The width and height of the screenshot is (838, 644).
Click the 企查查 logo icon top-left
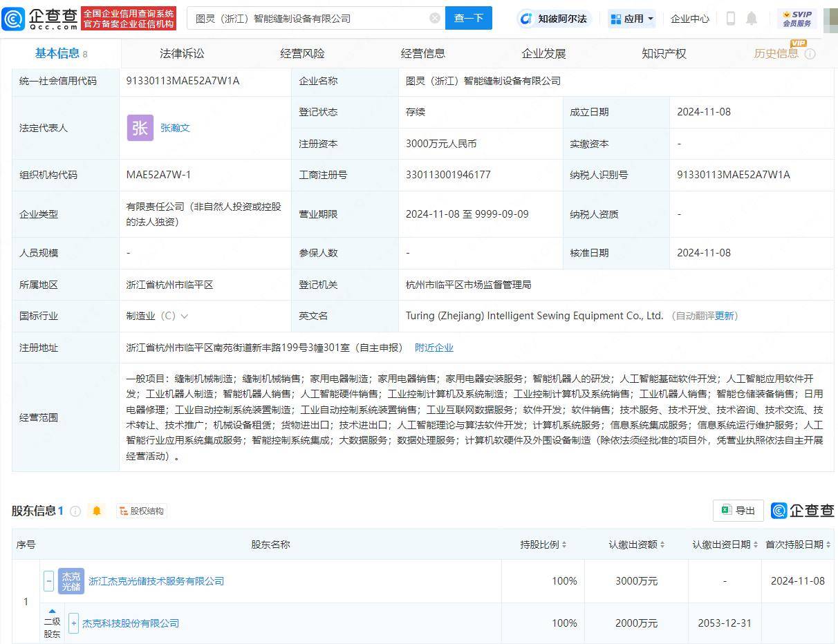tap(12, 19)
